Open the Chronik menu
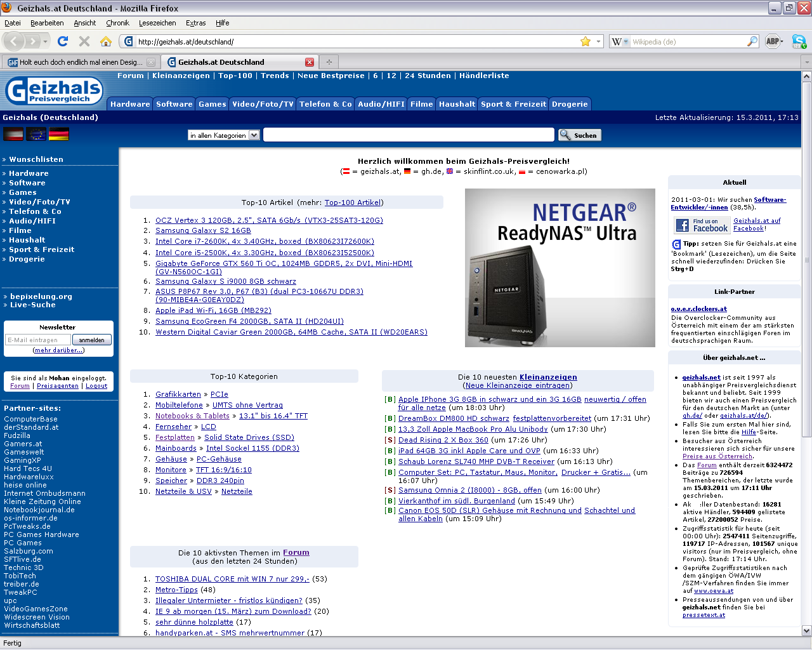 click(117, 23)
